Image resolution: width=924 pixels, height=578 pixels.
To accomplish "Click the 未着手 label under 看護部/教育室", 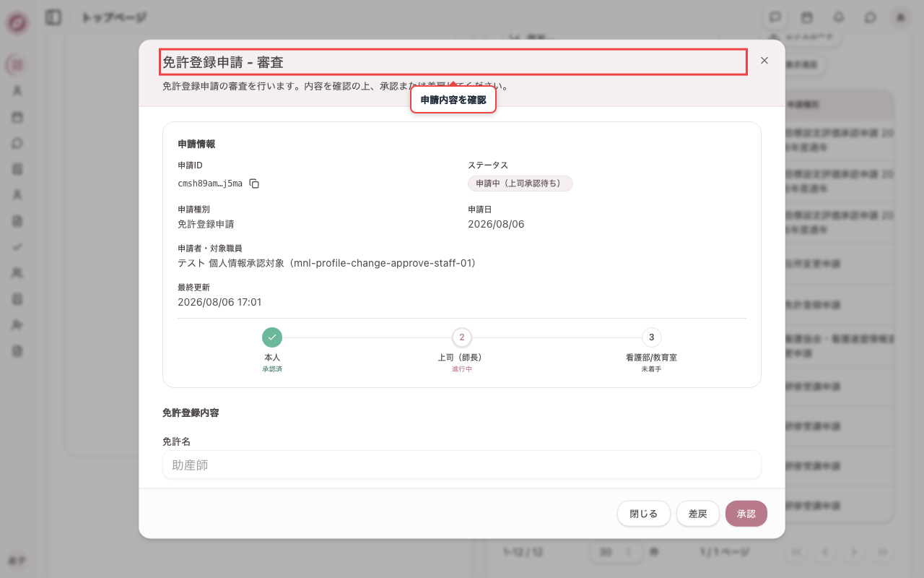I will pyautogui.click(x=652, y=369).
